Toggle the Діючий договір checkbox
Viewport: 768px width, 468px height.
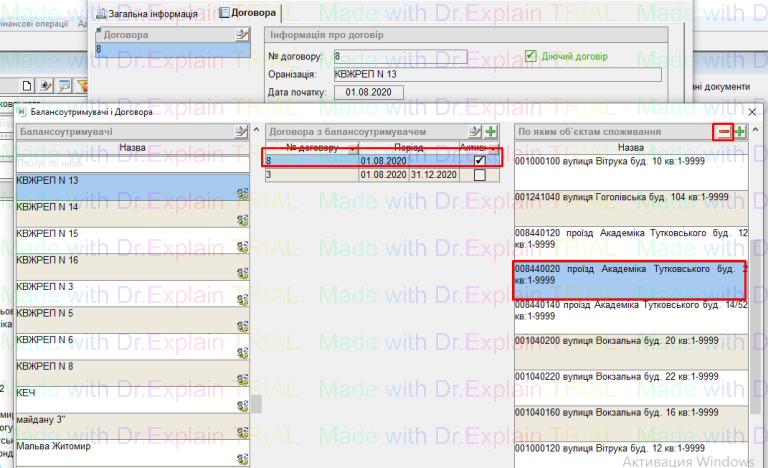pos(532,56)
